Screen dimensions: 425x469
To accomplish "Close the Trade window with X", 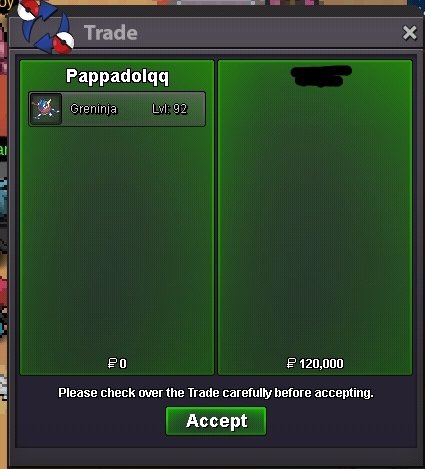I will (x=410, y=33).
